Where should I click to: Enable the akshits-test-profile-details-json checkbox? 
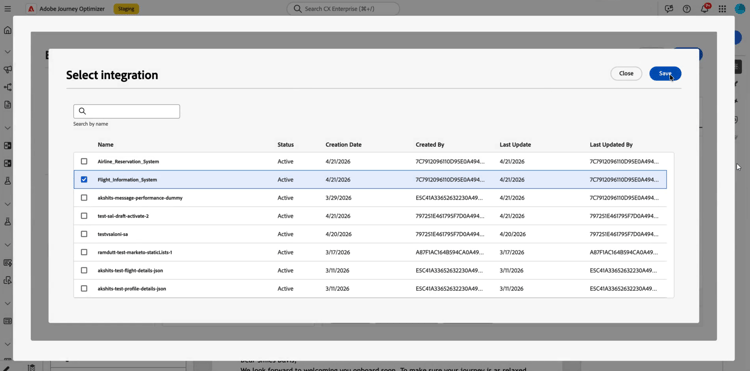(x=84, y=288)
